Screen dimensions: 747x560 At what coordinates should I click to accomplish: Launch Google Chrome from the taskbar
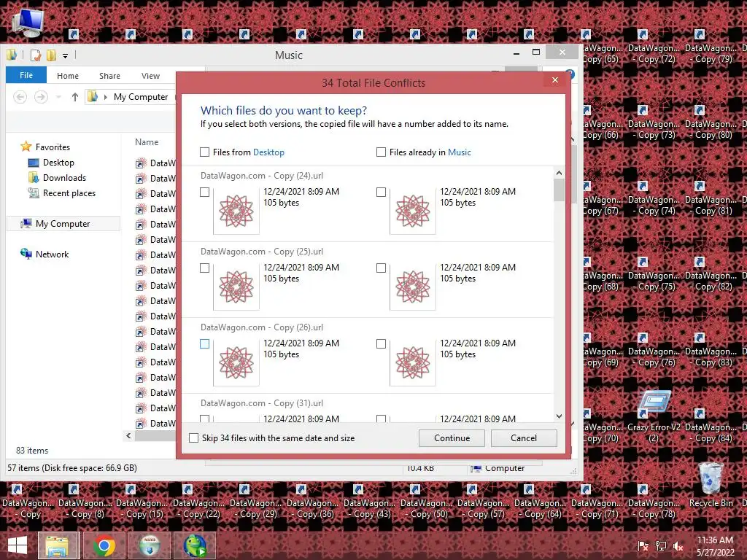pos(104,545)
